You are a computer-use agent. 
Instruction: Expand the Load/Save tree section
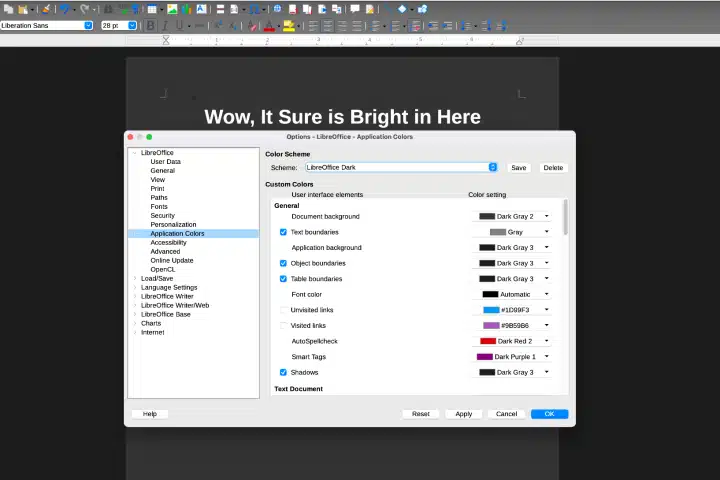135,278
